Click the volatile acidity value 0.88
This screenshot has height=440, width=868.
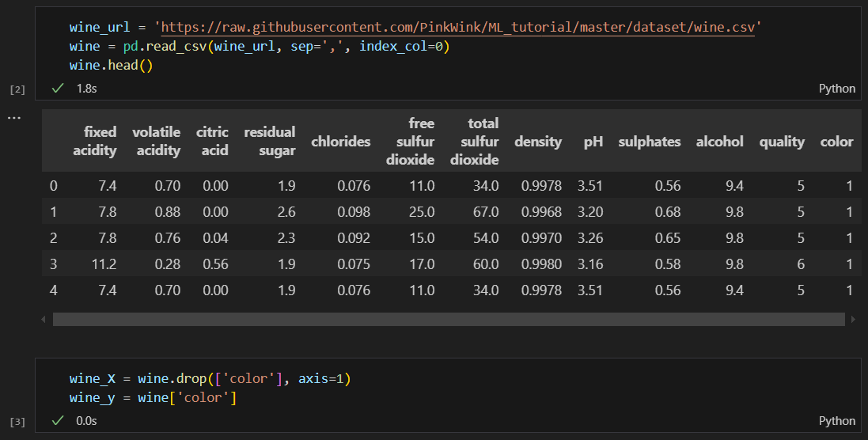point(168,212)
